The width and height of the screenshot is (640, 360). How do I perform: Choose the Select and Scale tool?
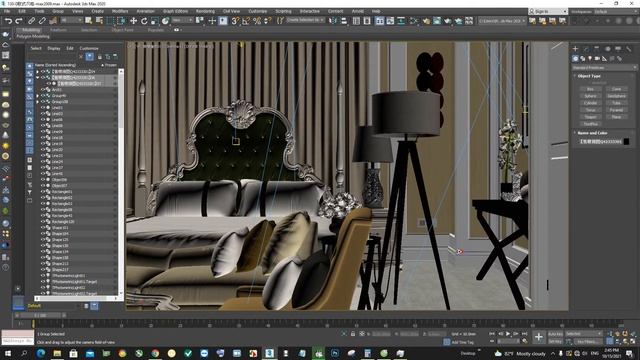tap(154, 21)
